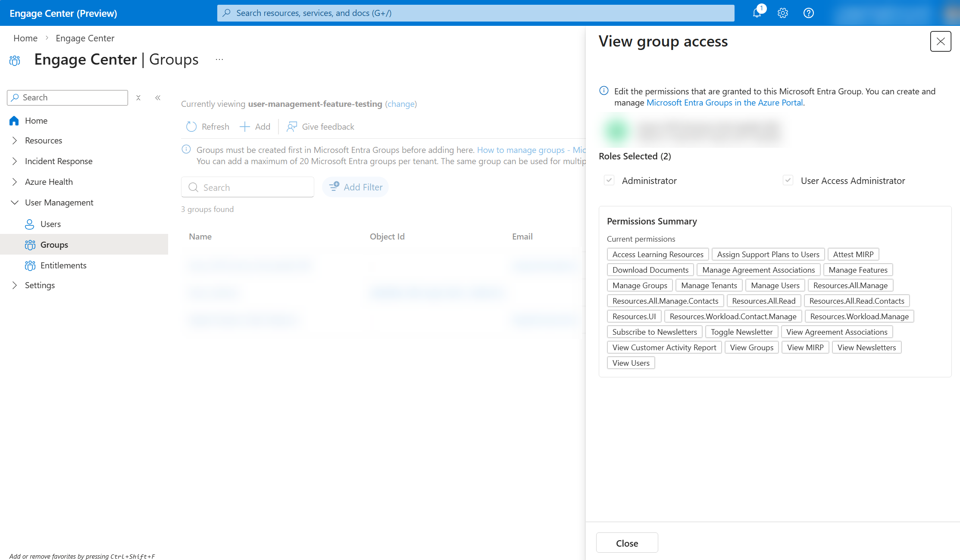Click the info icon beside the groups notice

(186, 149)
